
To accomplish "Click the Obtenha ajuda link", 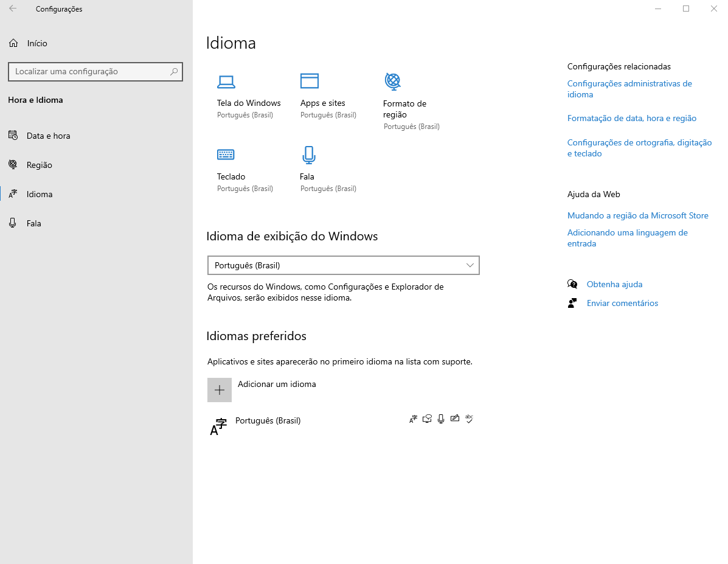I will coord(614,284).
